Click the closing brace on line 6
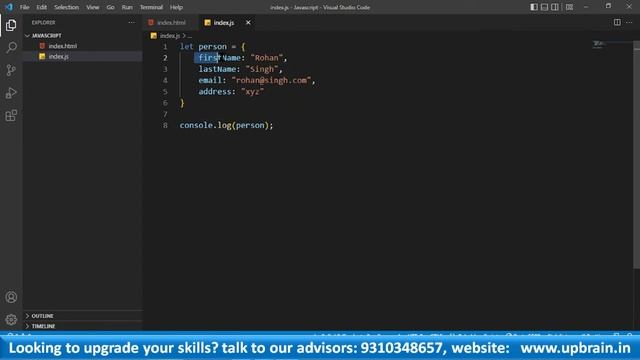640x360 pixels. pyautogui.click(x=182, y=103)
